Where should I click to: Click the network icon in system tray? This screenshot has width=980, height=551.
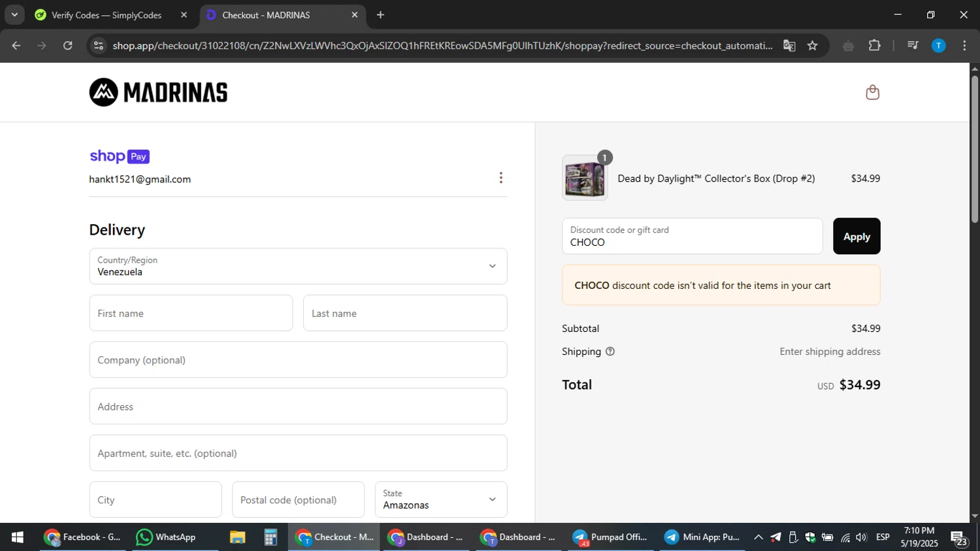(845, 537)
